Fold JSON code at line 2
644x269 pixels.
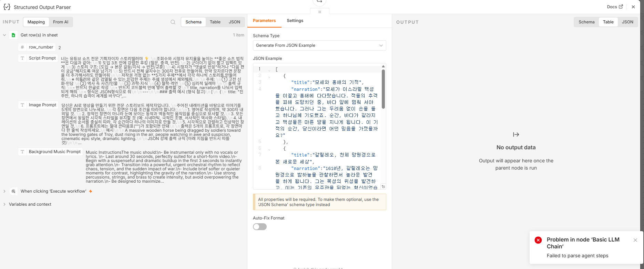point(269,76)
